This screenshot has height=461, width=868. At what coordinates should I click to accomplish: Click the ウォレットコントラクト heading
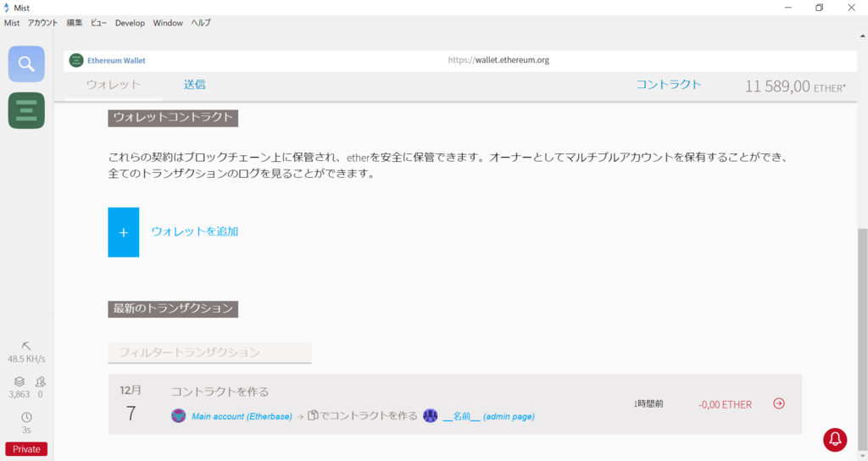(173, 117)
